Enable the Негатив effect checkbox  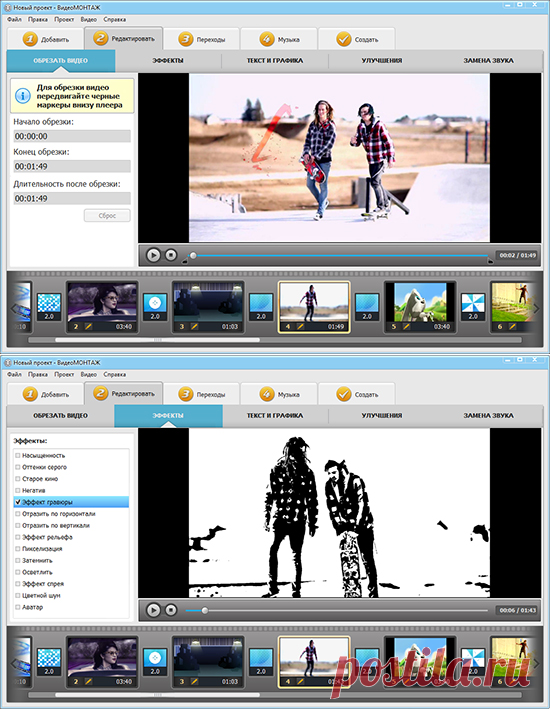click(x=18, y=490)
